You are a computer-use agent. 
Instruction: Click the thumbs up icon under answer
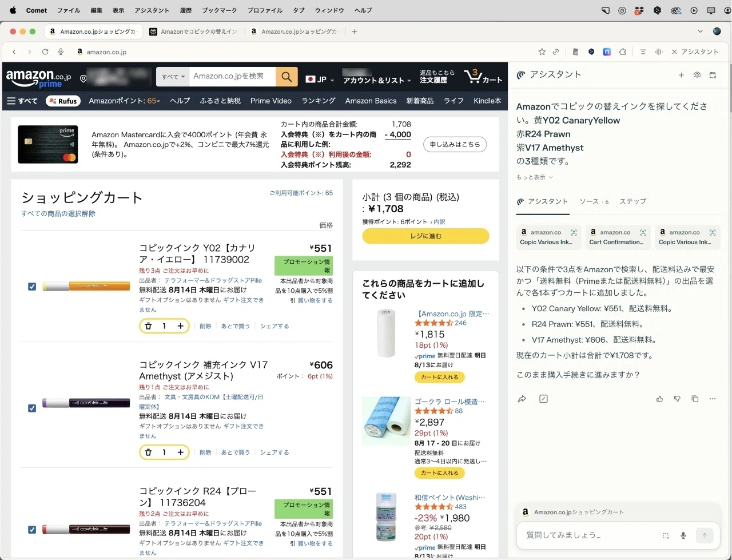click(659, 399)
